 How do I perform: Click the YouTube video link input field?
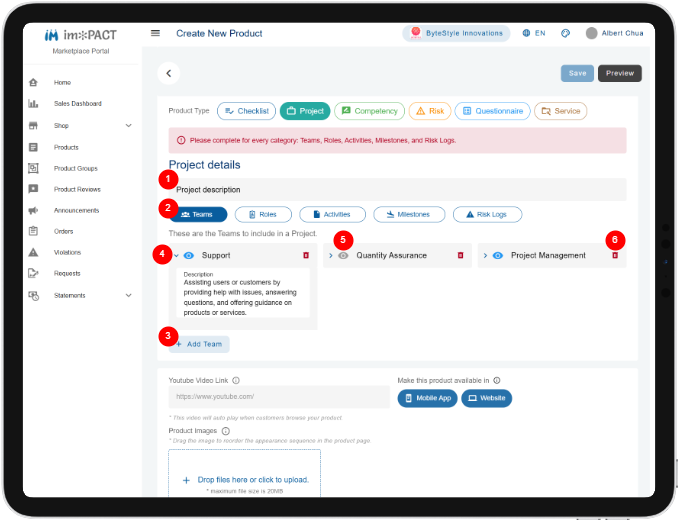[x=279, y=397]
